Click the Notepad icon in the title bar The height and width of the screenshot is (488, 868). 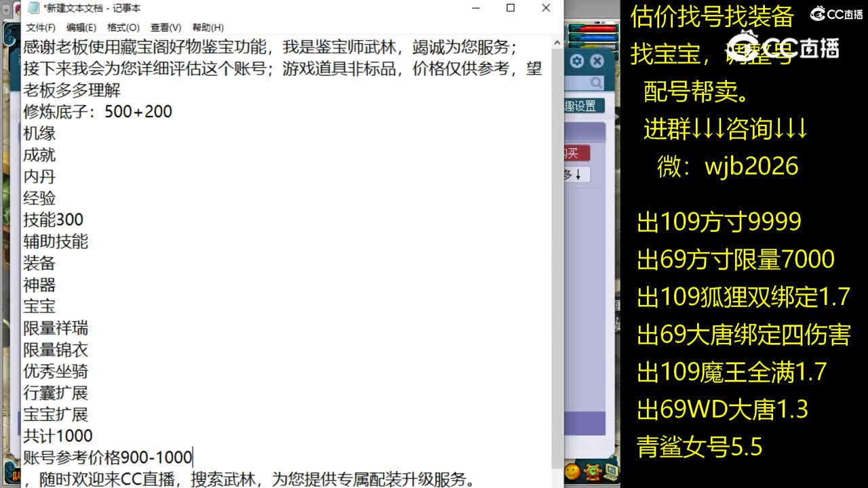33,8
